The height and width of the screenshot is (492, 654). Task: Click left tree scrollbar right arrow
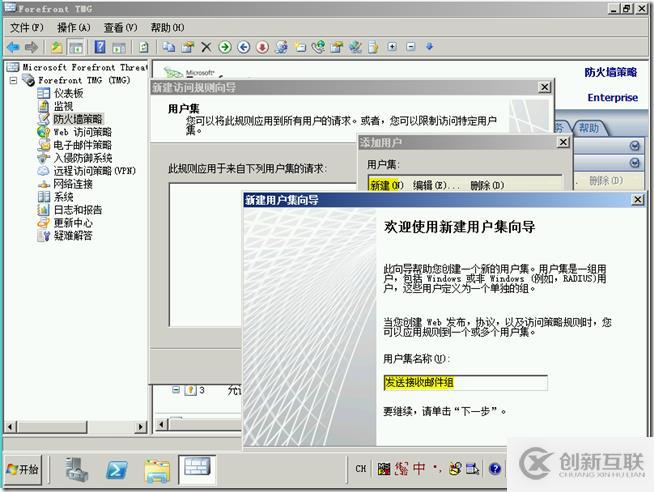coord(141,427)
